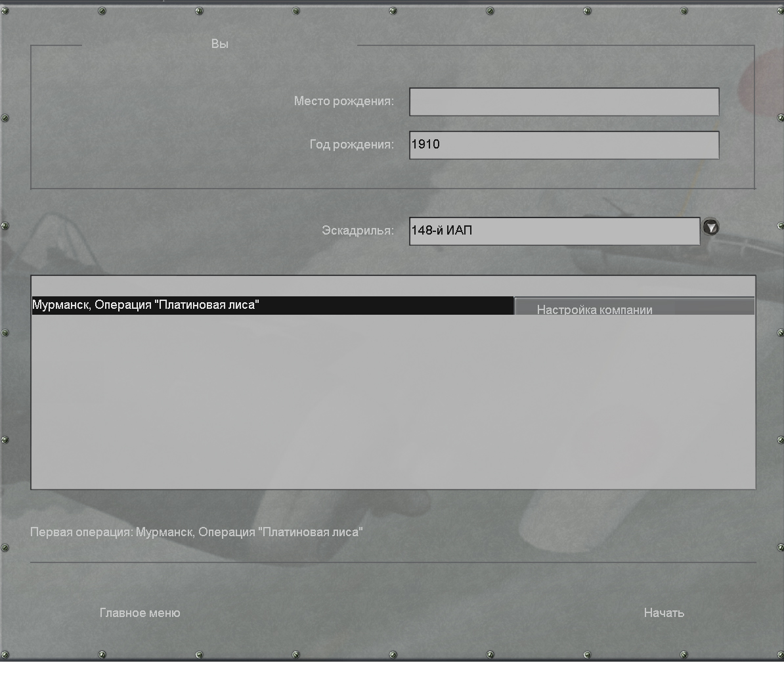Screen dimensions: 784x684
Task: Click the Вы section header
Action: pos(219,44)
